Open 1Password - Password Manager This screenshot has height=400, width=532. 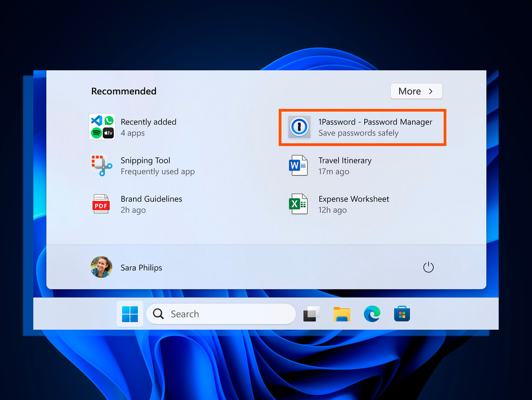tap(362, 127)
